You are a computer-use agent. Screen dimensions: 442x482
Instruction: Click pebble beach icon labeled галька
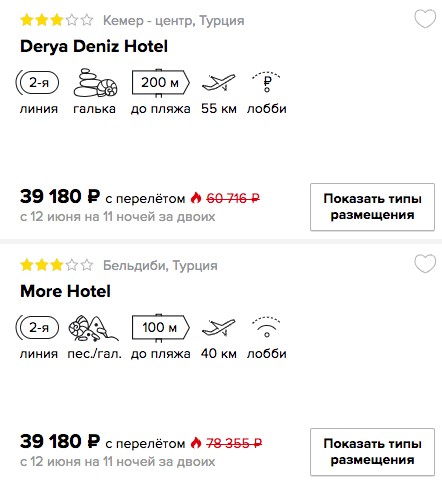click(95, 83)
